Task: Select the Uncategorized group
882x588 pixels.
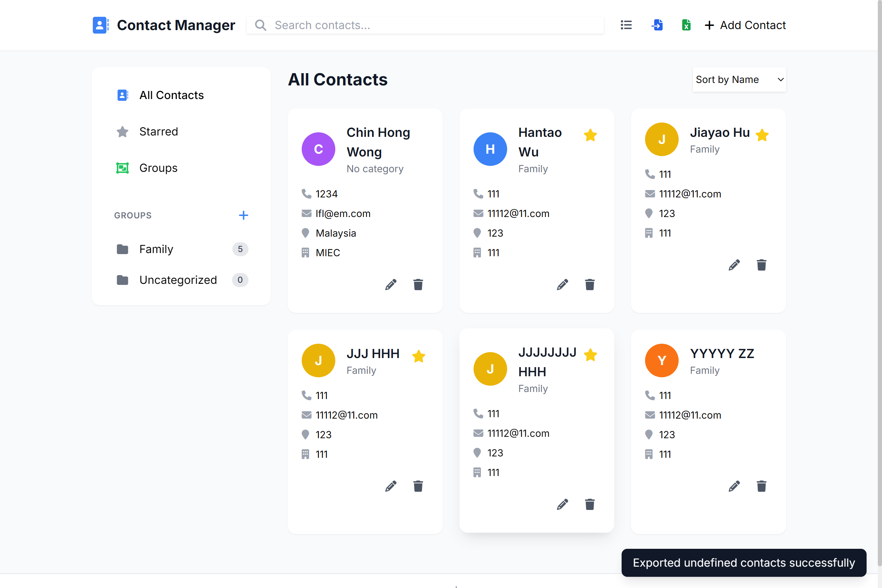Action: (178, 280)
